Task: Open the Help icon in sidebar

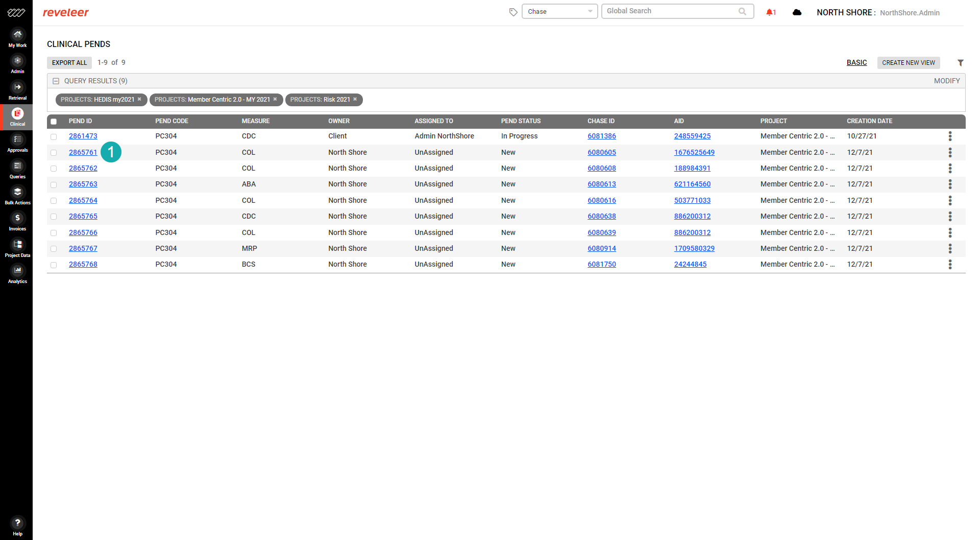Action: click(17, 526)
